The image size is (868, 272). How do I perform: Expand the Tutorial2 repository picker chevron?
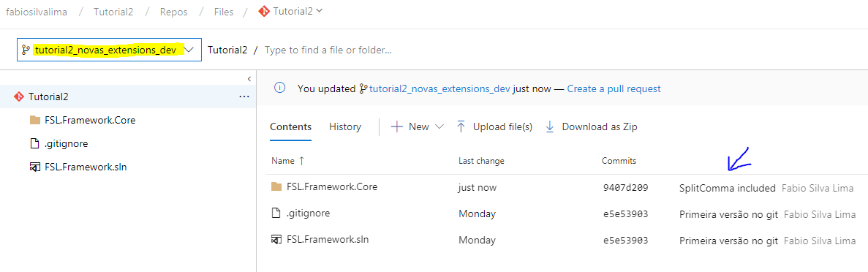[320, 10]
